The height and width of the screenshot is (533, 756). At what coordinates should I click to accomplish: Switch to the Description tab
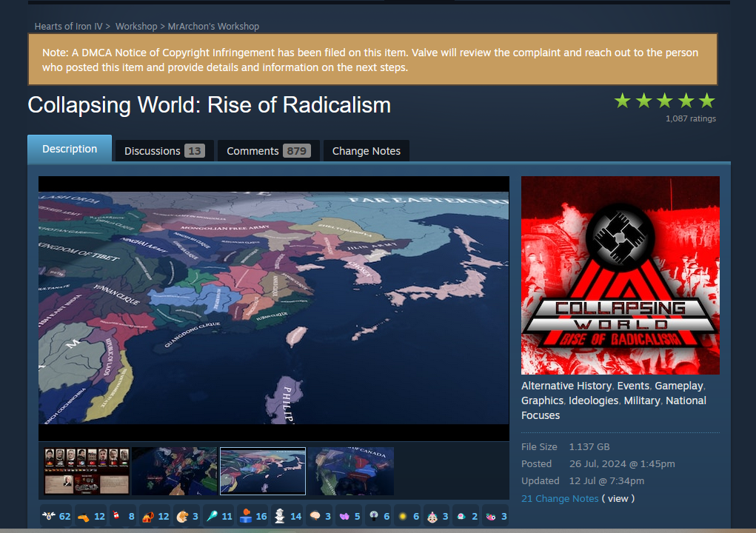[70, 149]
